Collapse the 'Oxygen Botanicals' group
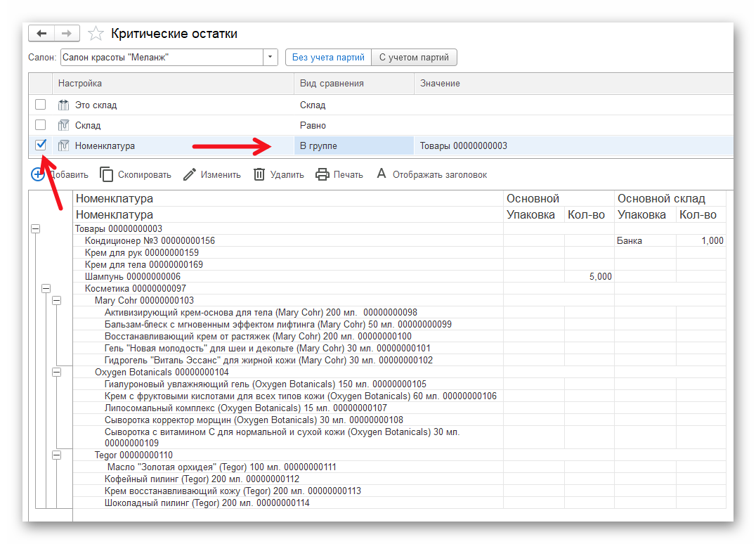This screenshot has height=544, width=756. tap(57, 372)
